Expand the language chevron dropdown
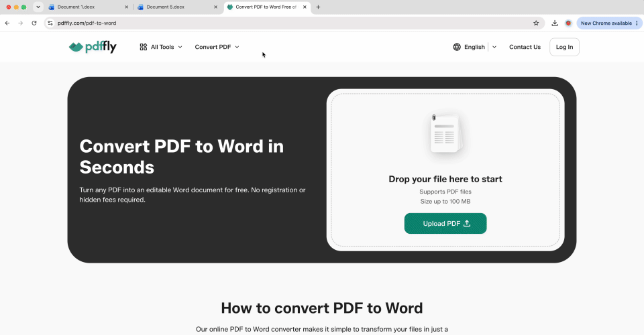This screenshot has height=335, width=644. click(x=494, y=47)
